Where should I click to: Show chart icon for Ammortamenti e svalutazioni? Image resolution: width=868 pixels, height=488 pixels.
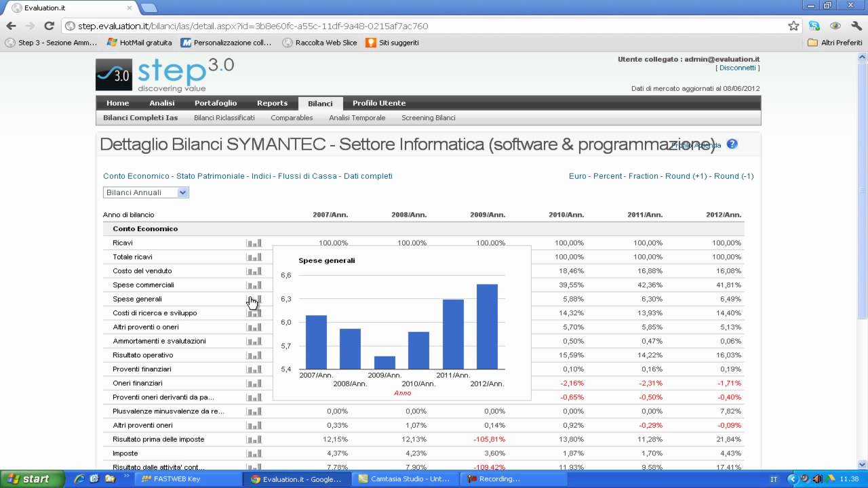click(x=254, y=341)
